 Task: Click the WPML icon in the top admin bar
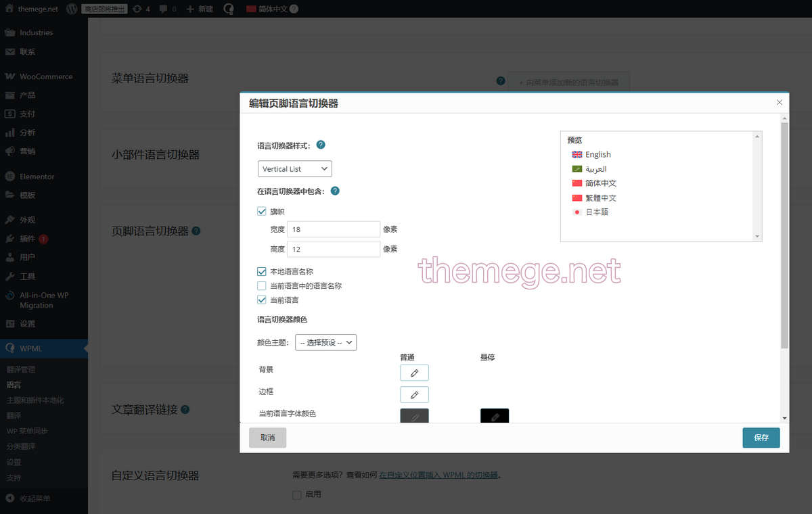click(229, 9)
